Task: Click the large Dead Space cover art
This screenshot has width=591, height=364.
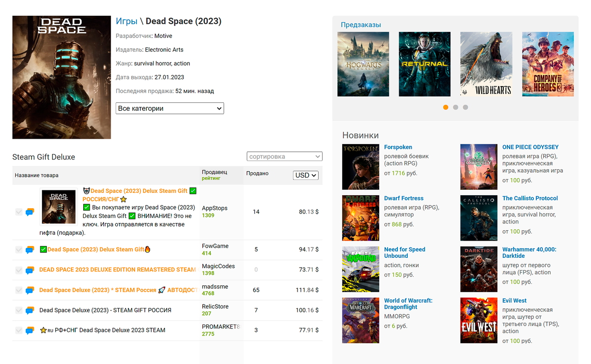Action: coord(62,77)
